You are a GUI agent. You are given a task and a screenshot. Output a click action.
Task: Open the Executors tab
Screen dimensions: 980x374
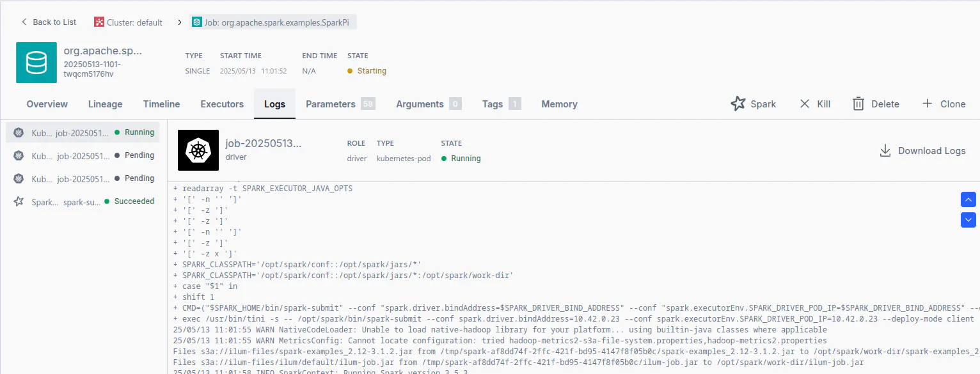(222, 104)
